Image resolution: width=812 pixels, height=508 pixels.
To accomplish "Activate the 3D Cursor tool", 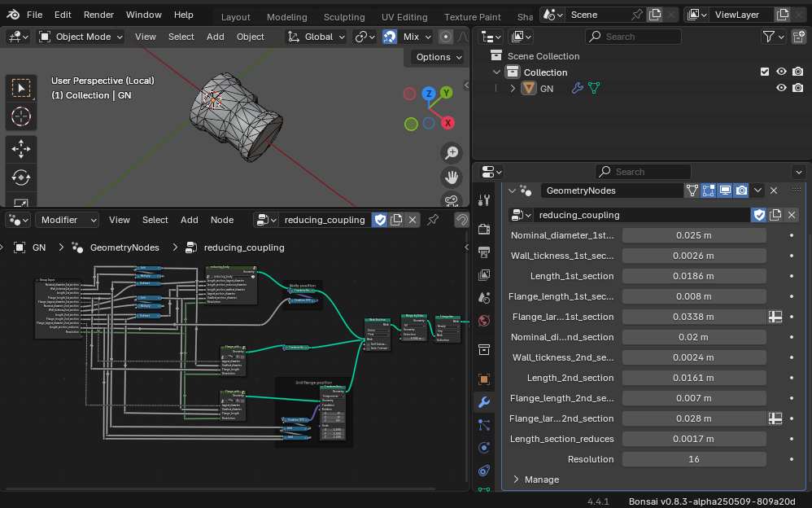I will click(21, 116).
